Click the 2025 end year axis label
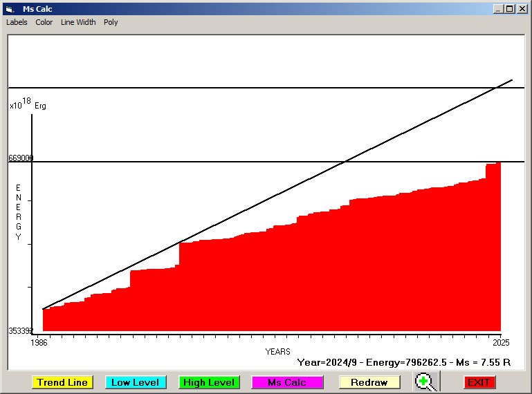532x394 pixels. click(x=501, y=342)
